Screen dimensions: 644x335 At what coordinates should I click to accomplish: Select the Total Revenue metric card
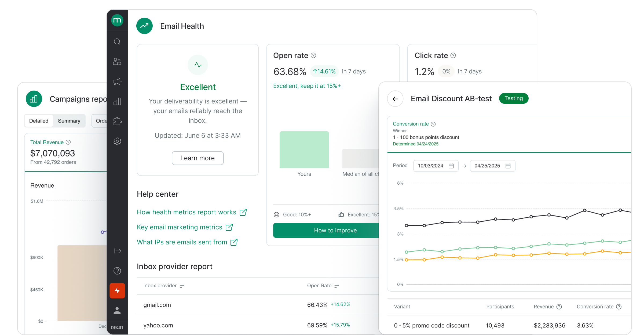66,152
